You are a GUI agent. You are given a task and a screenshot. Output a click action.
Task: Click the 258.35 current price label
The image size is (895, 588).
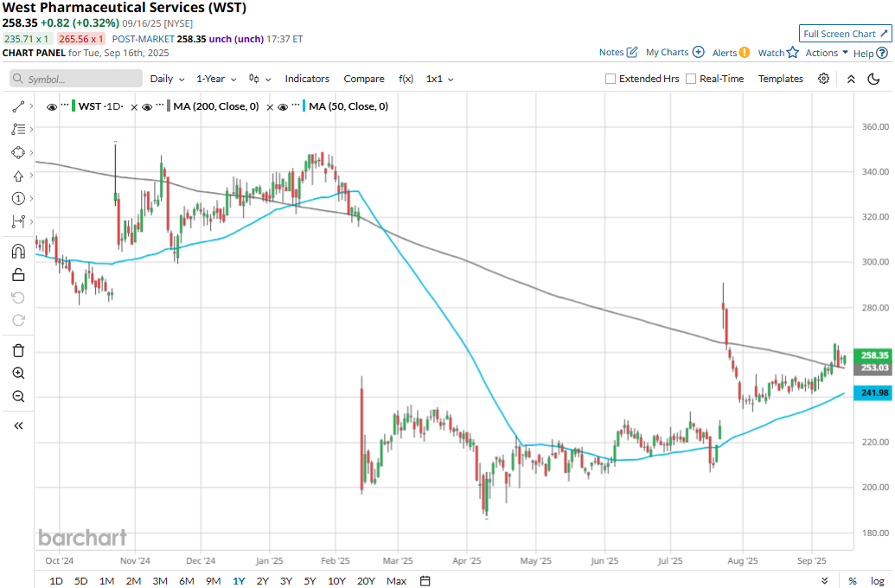[873, 355]
